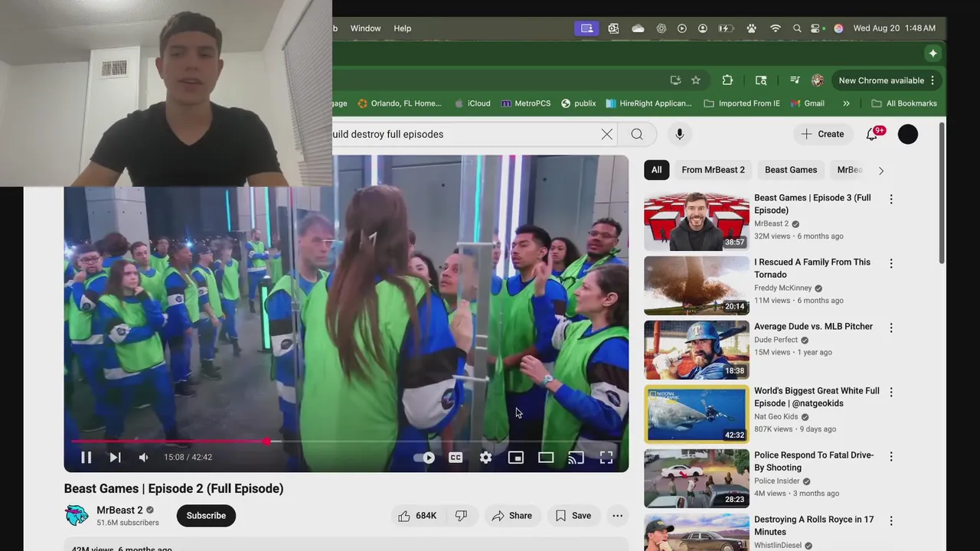Open the publix bookmark
This screenshot has height=551, width=980.
pos(579,103)
